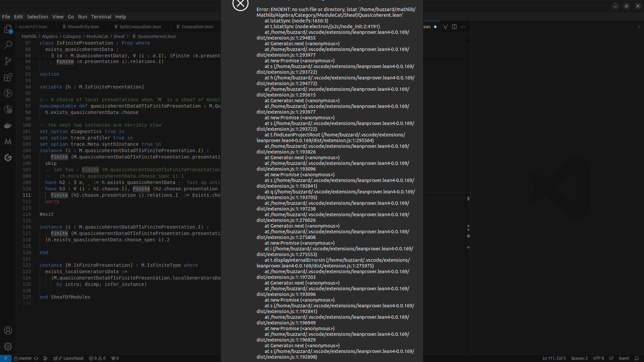Viewport: 644px width, 362px height.
Task: Click the UTF-8 encoding selector
Action: (598, 358)
